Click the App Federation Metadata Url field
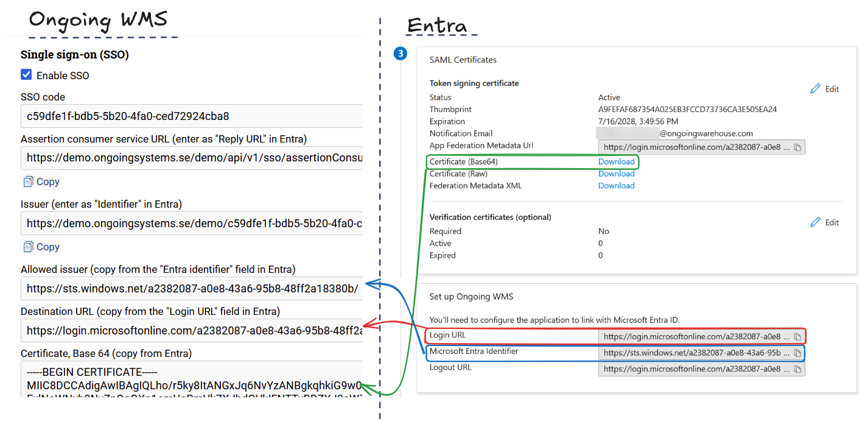 tap(701, 147)
